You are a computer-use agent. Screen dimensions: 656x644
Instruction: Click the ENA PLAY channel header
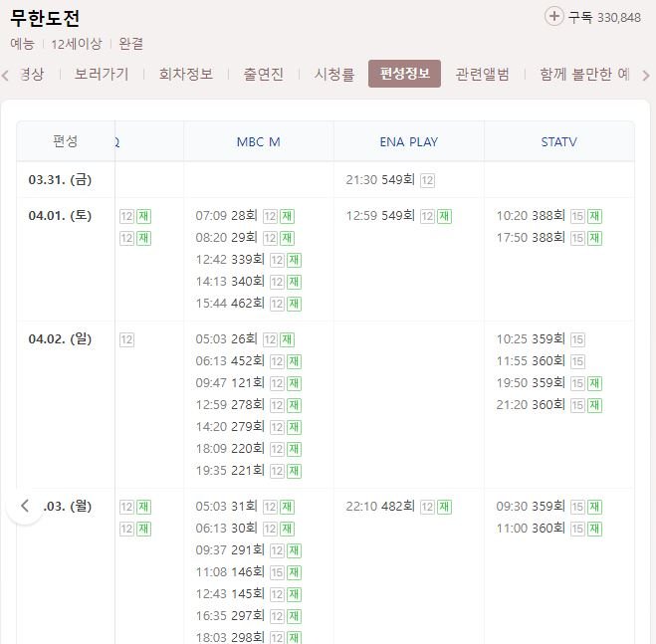(x=409, y=142)
